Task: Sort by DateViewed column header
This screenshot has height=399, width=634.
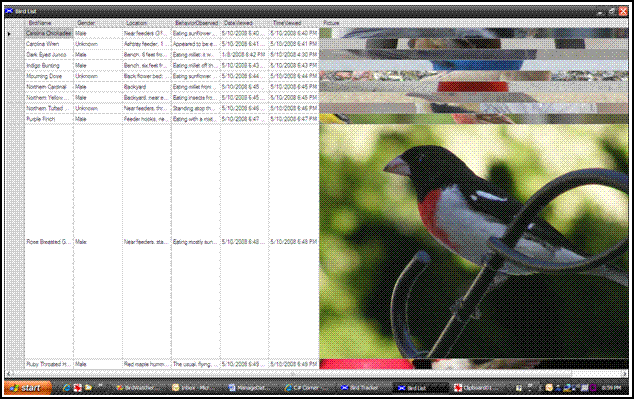Action: [x=245, y=23]
